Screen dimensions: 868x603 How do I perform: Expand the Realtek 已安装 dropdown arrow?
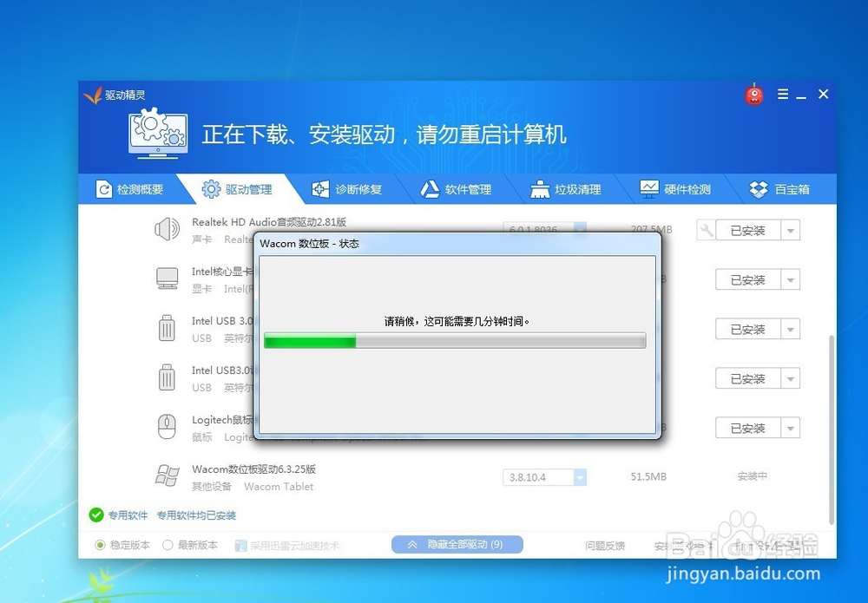[x=791, y=230]
